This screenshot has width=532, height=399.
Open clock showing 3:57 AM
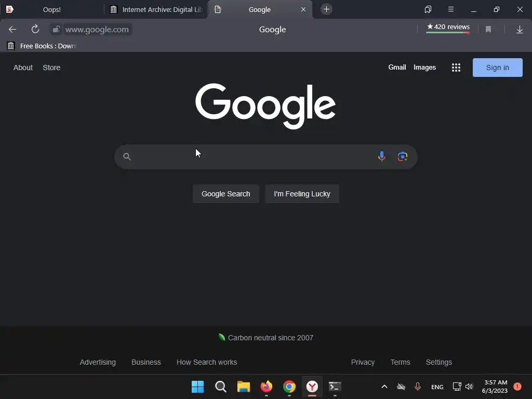click(495, 387)
